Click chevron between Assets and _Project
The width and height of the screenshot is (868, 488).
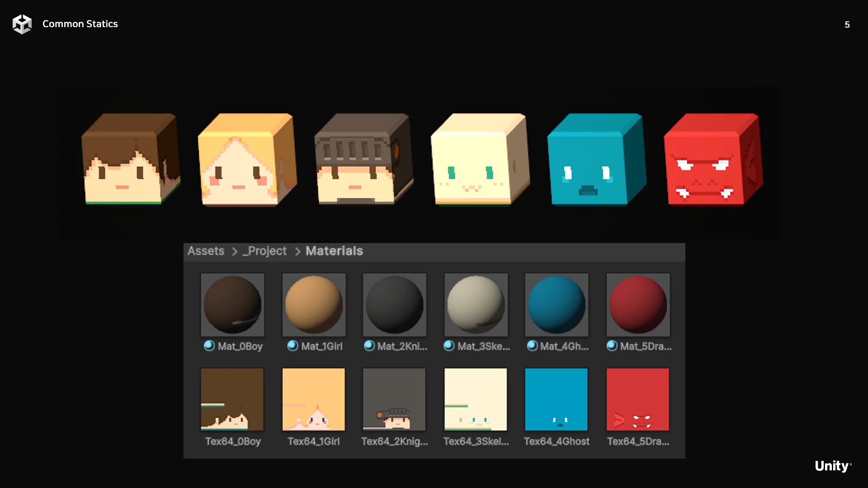tap(235, 252)
